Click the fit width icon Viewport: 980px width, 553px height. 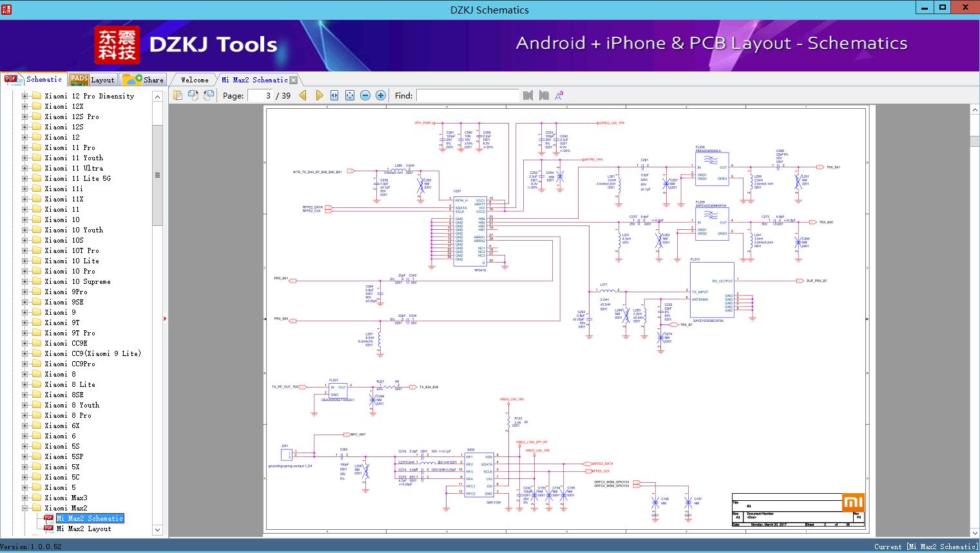pos(334,95)
